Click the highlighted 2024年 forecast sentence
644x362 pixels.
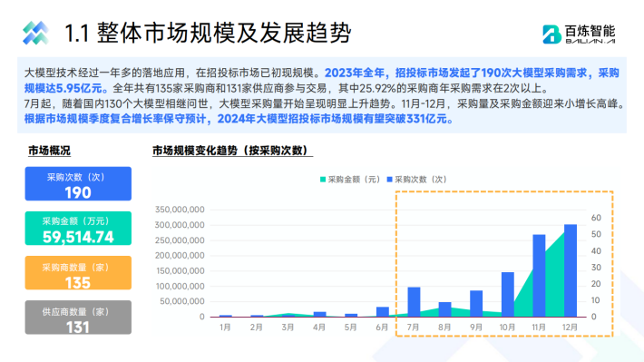[239, 119]
